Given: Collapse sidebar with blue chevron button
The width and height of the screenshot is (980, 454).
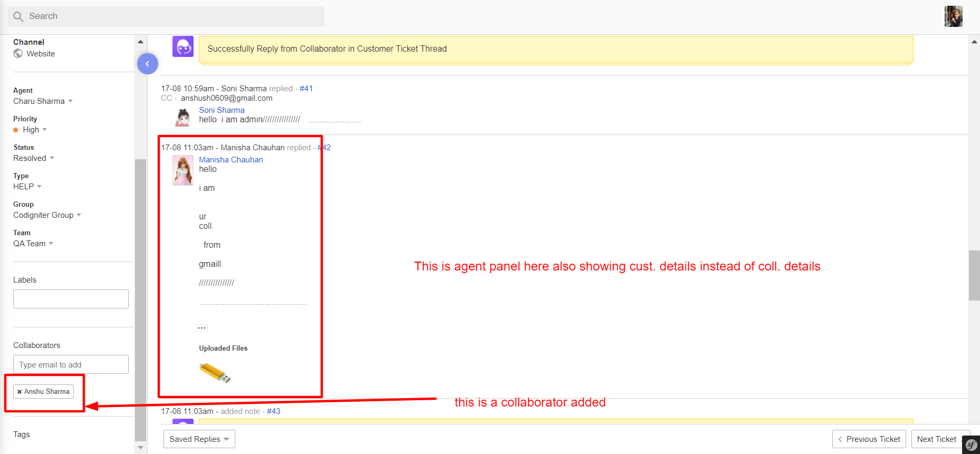Looking at the screenshot, I should (148, 64).
